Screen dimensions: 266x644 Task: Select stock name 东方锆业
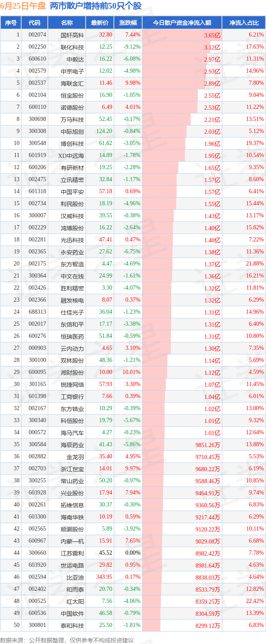72,409
